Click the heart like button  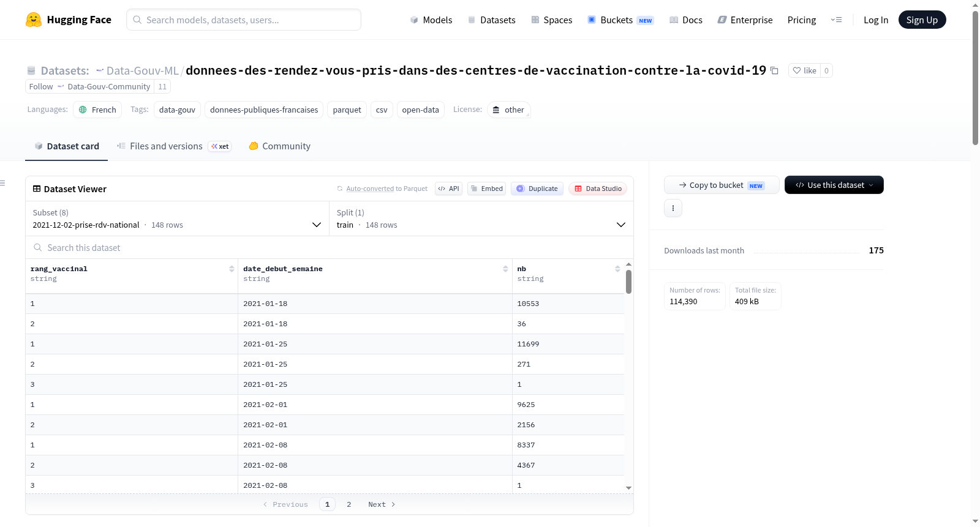(804, 70)
